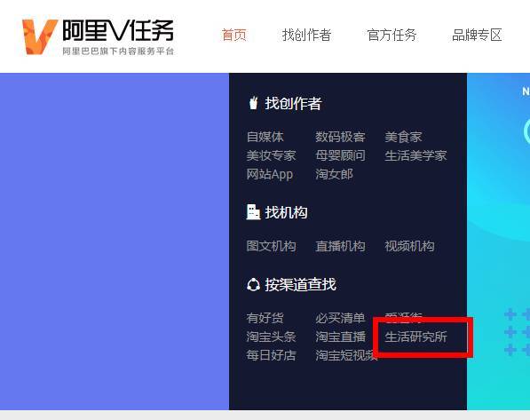The image size is (530, 420).
Task: Open the 淘女郎 creator link
Action: pos(334,174)
